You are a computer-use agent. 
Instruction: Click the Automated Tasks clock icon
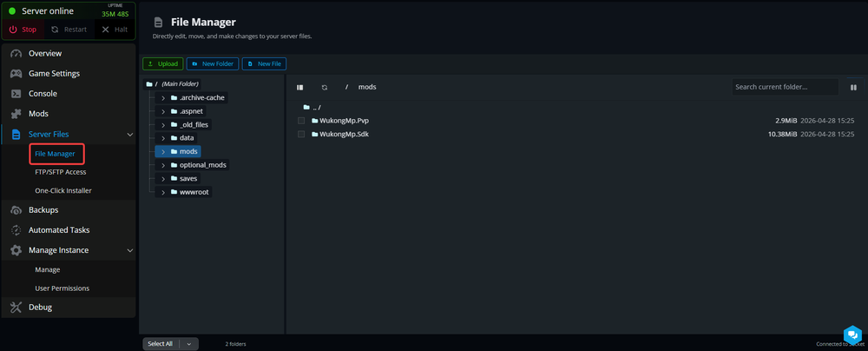(x=16, y=230)
